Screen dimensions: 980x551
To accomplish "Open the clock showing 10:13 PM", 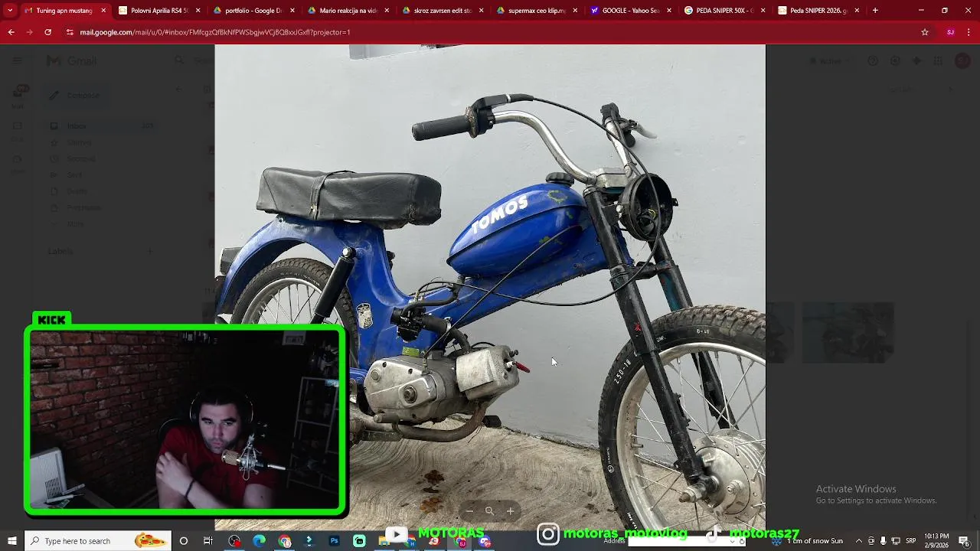I will [936, 541].
